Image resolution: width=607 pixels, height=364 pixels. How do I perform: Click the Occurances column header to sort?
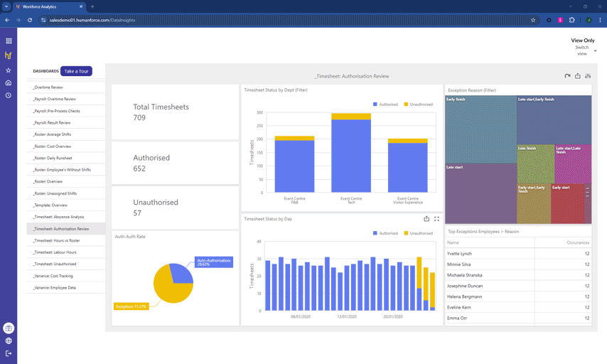(577, 242)
